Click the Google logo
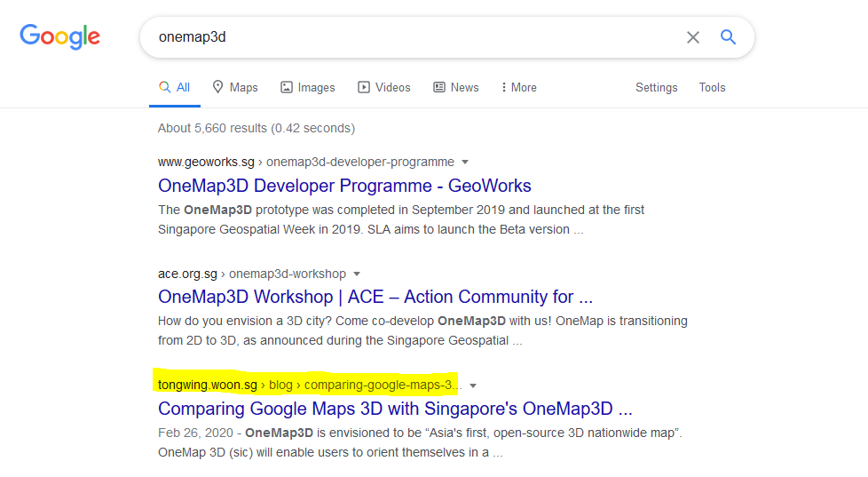The height and width of the screenshot is (477, 868). pyautogui.click(x=59, y=36)
